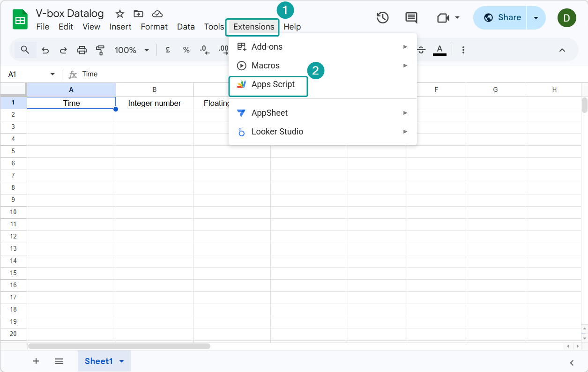Open the Sheet1 tab menu arrow
Image resolution: width=588 pixels, height=372 pixels.
click(122, 361)
